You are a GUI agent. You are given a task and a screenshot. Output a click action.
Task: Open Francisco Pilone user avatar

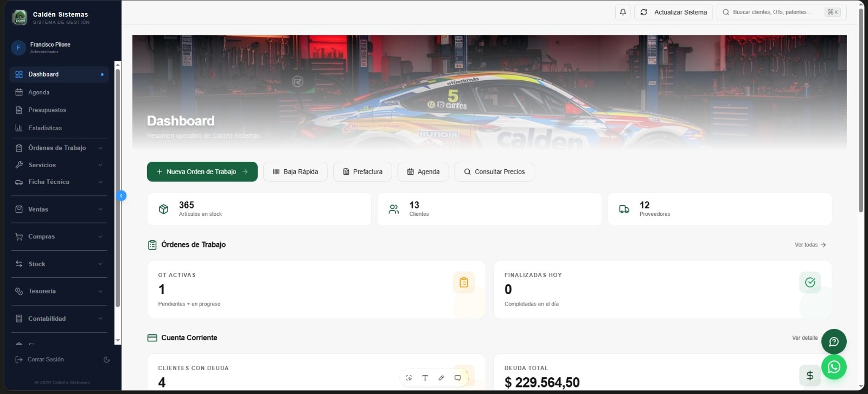tap(18, 48)
